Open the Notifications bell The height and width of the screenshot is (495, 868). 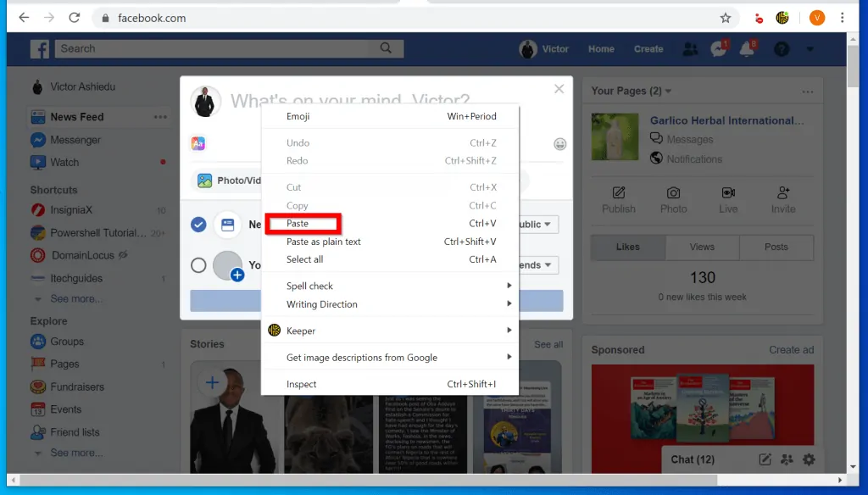(746, 49)
